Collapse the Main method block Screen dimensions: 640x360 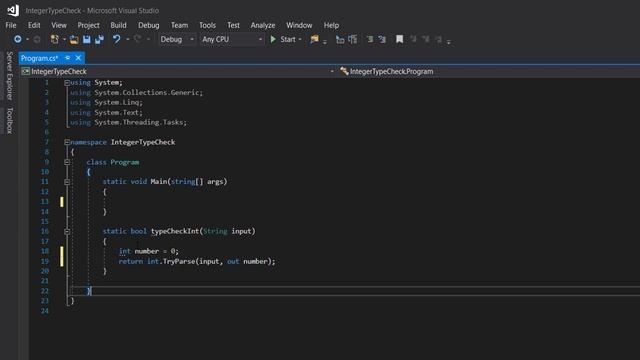coord(67,182)
